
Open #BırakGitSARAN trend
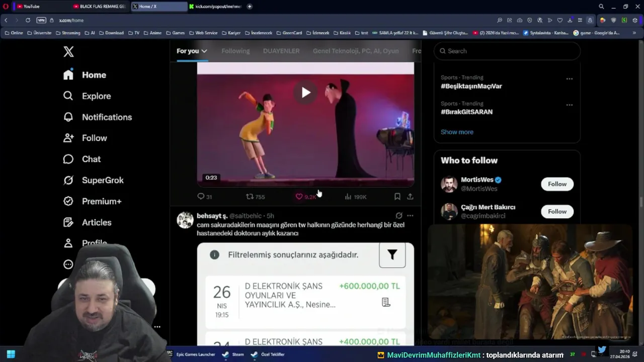click(466, 112)
